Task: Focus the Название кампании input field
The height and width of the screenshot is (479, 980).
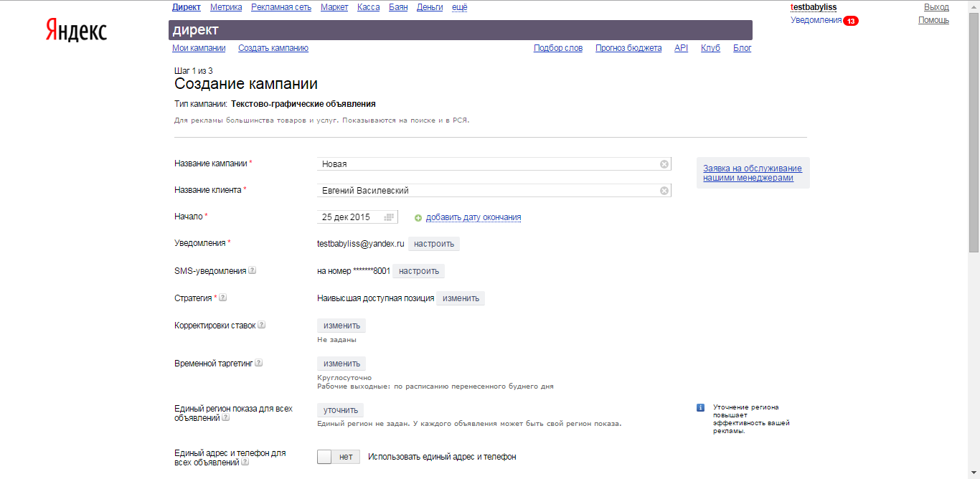Action: 494,164
